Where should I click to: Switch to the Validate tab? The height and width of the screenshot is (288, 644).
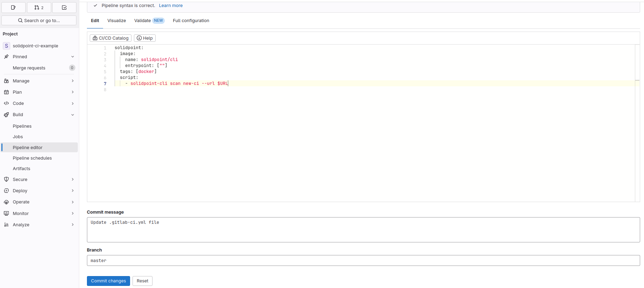pos(142,21)
